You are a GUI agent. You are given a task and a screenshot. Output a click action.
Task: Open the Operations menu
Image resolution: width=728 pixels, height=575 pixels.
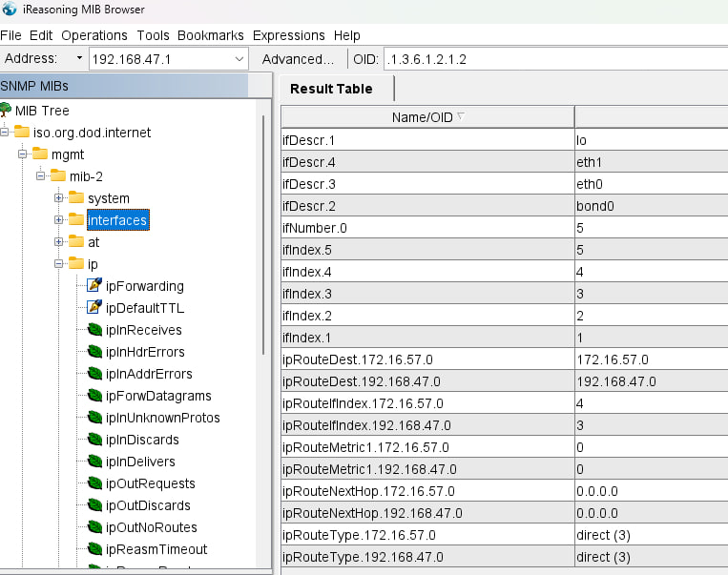tap(96, 35)
